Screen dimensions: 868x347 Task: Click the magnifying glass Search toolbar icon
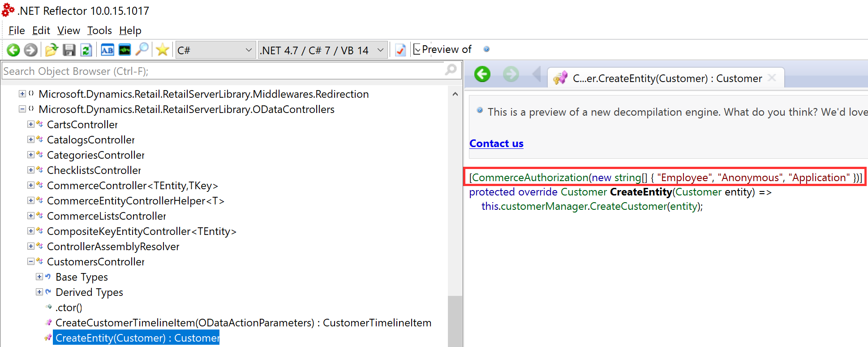click(142, 49)
